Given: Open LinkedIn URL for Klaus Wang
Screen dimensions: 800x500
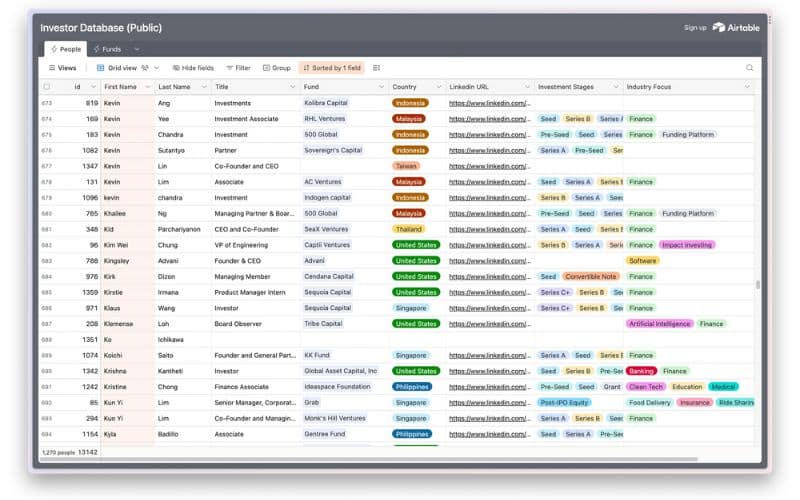Looking at the screenshot, I should (490, 308).
